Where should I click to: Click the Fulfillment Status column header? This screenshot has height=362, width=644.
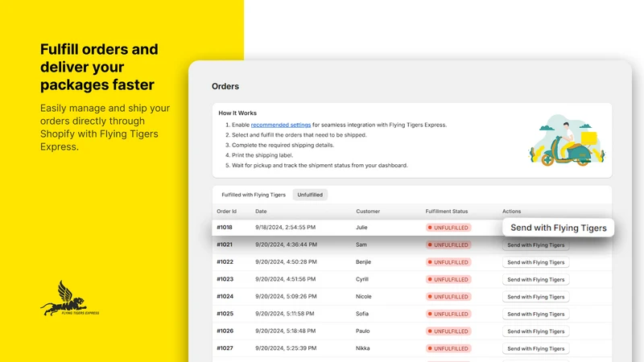tap(447, 212)
